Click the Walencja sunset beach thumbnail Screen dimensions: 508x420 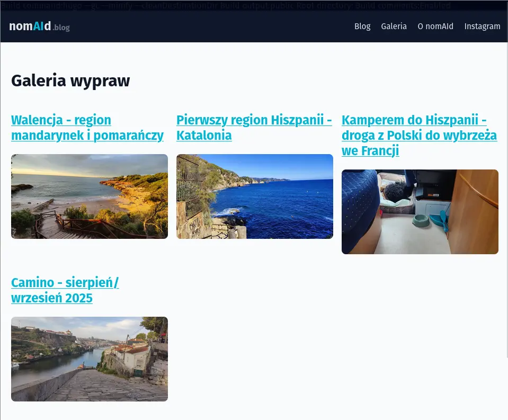89,196
